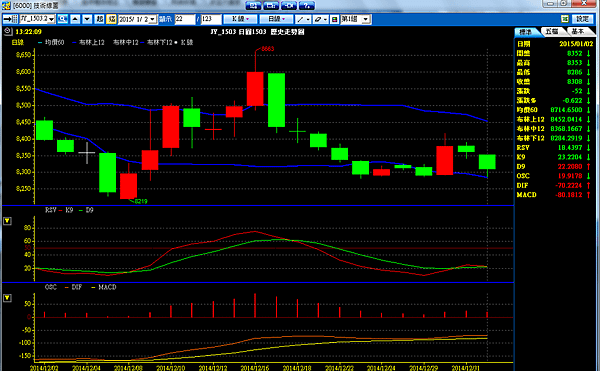Switch to the 五檔 tab
The width and height of the screenshot is (600, 371).
tap(552, 32)
